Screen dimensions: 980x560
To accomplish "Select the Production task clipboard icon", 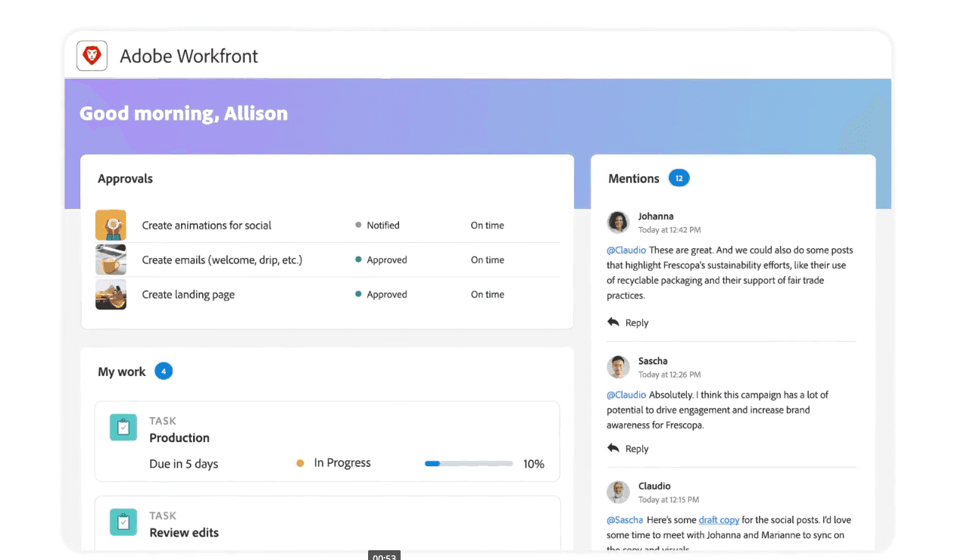I will click(123, 427).
